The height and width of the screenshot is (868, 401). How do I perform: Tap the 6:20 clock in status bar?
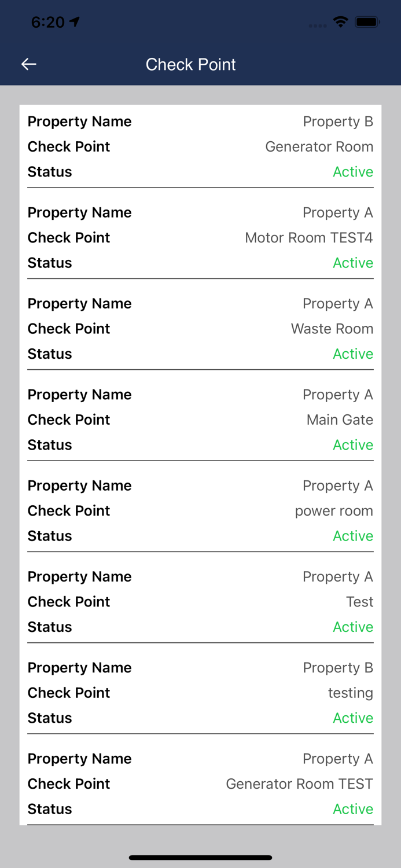[47, 22]
